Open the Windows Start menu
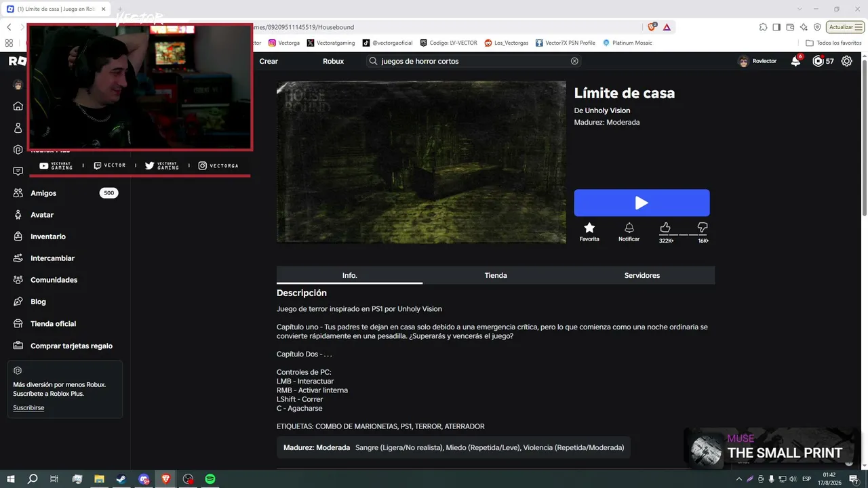The image size is (868, 488). point(11,479)
